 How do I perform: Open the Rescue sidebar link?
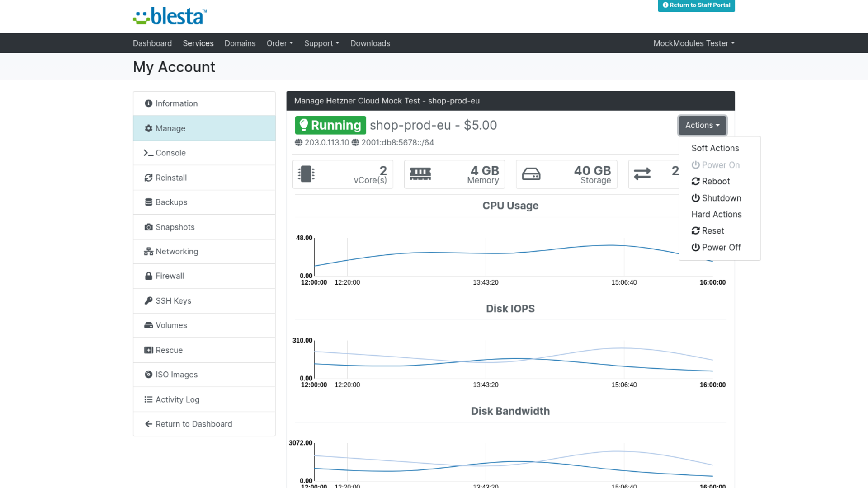pyautogui.click(x=204, y=350)
